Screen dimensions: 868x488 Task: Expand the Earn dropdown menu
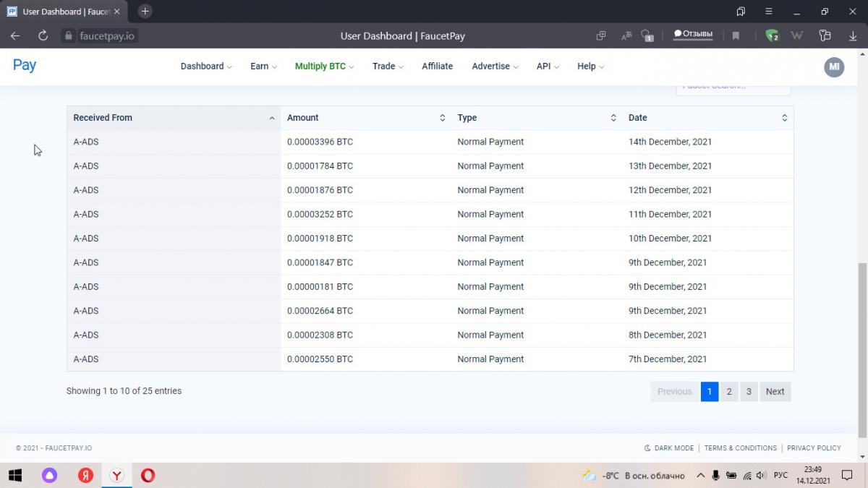click(263, 67)
